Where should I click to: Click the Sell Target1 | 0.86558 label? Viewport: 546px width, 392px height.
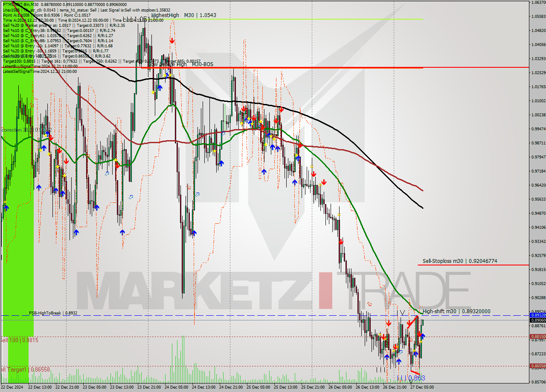point(25,369)
